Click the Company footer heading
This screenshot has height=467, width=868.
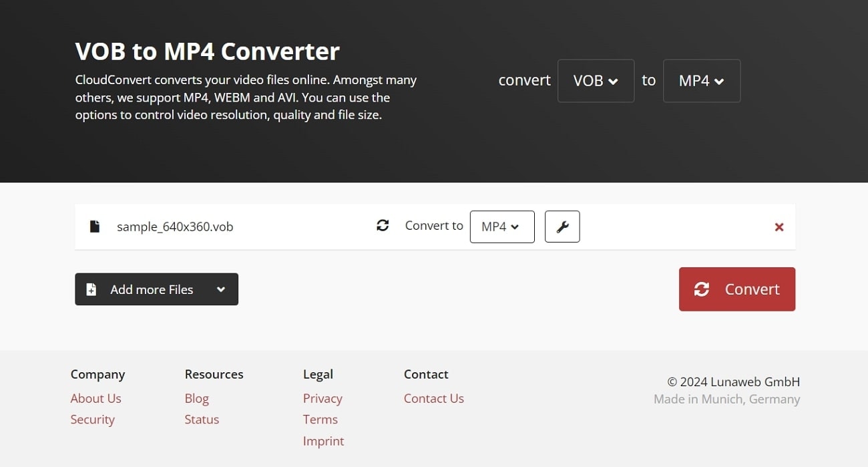point(98,374)
